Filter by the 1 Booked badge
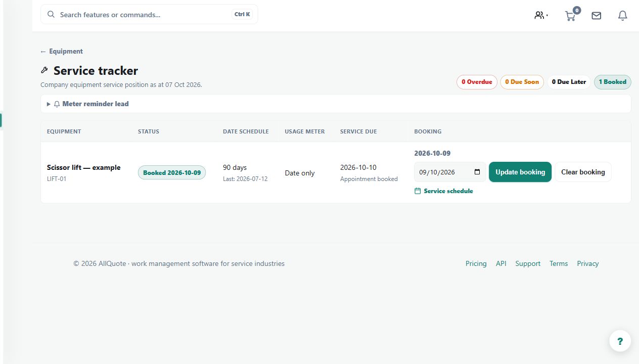This screenshot has height=364, width=639. point(613,82)
